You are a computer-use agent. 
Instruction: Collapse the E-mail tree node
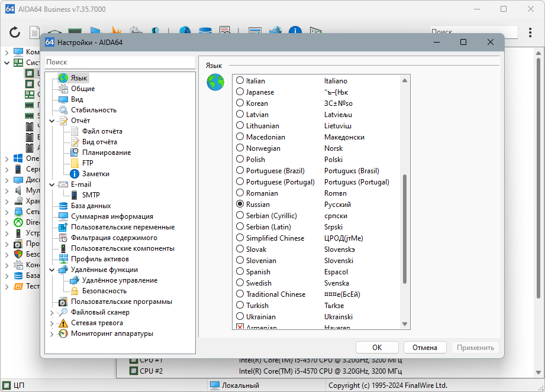(x=52, y=184)
